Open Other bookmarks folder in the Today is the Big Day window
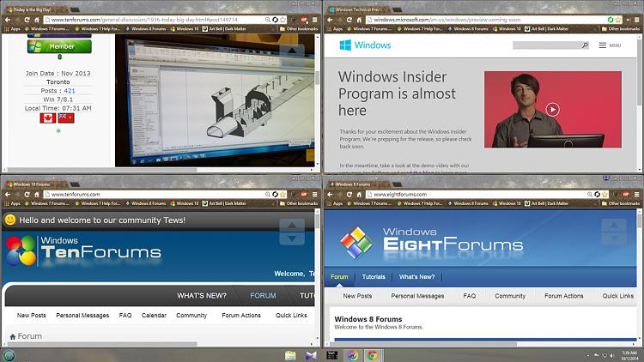Viewport: 644px width, 362px height. click(298, 29)
